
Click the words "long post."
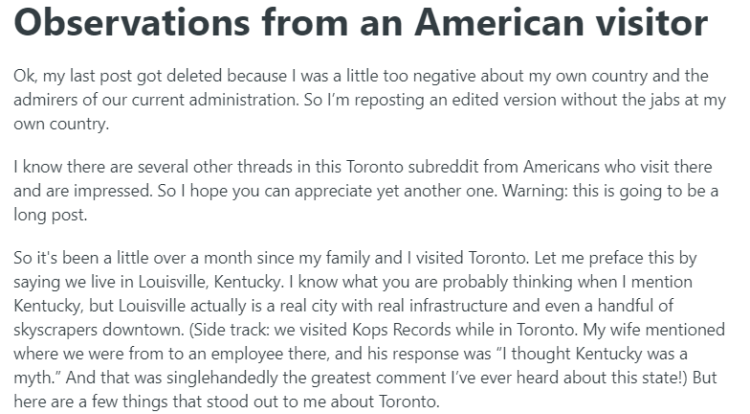point(50,215)
